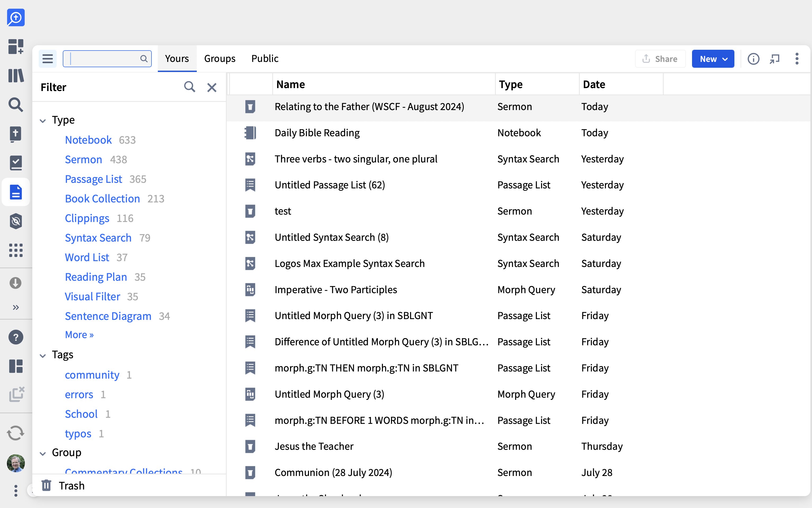Filter by the community tag
This screenshot has width=812, height=508.
(x=92, y=375)
